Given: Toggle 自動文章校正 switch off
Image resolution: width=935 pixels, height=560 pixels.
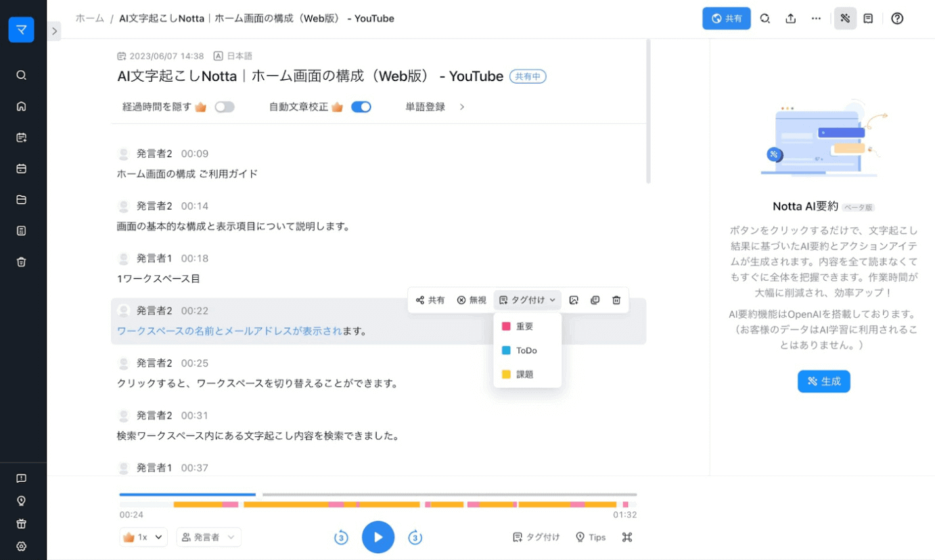Looking at the screenshot, I should pyautogui.click(x=361, y=107).
